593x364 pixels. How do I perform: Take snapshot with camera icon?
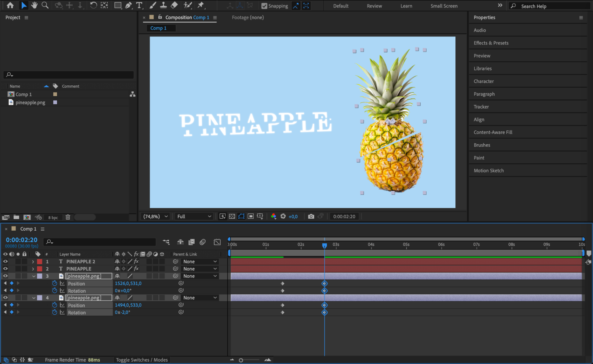tap(311, 216)
